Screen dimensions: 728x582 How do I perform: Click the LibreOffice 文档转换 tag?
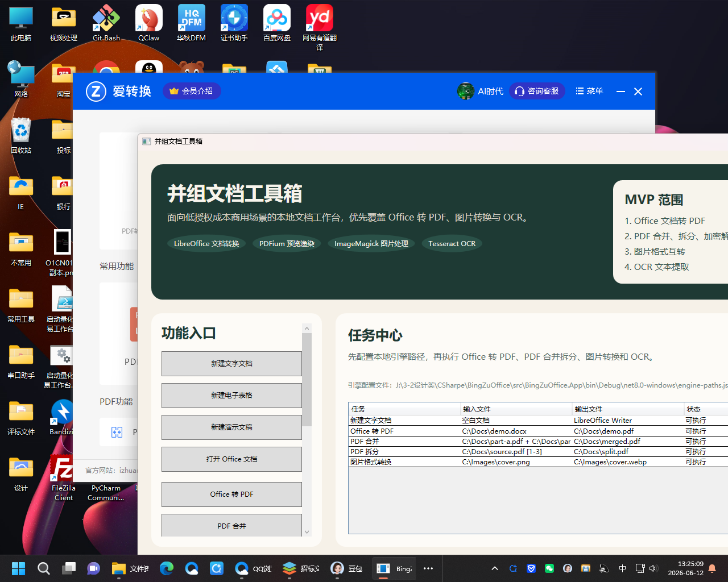206,243
